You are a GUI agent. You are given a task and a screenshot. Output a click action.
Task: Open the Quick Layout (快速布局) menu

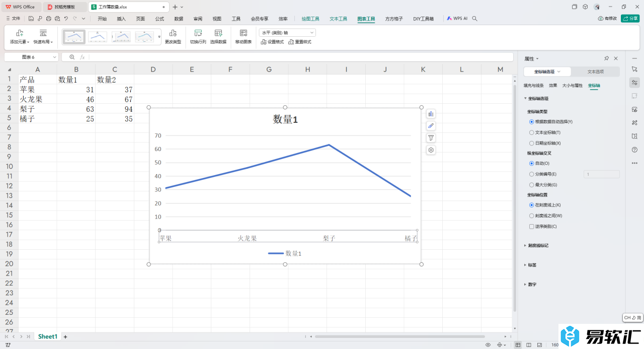pyautogui.click(x=43, y=37)
